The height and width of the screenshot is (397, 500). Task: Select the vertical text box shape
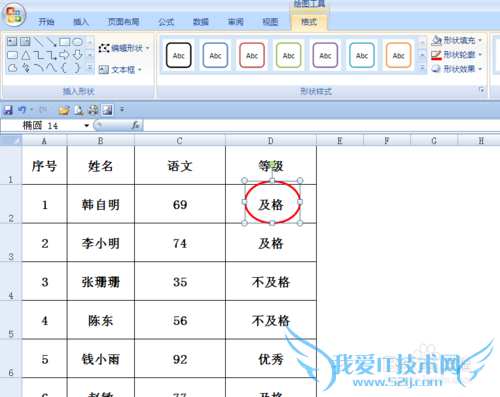(25, 42)
